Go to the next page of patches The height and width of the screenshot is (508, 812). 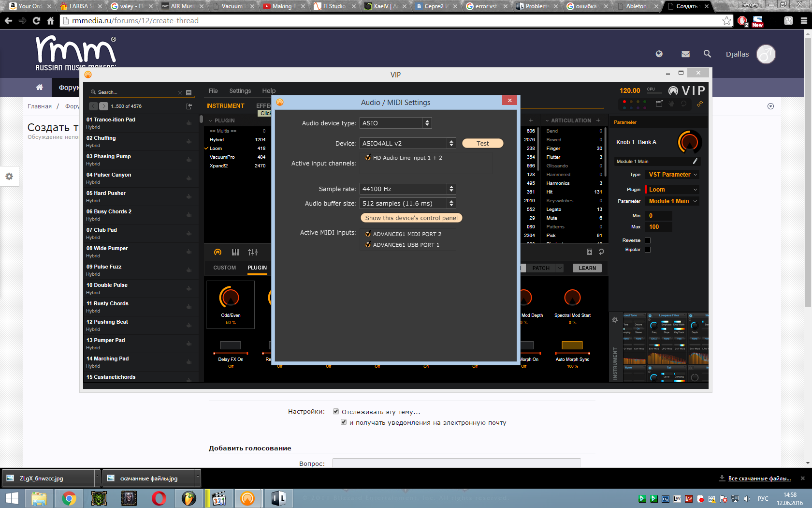103,106
